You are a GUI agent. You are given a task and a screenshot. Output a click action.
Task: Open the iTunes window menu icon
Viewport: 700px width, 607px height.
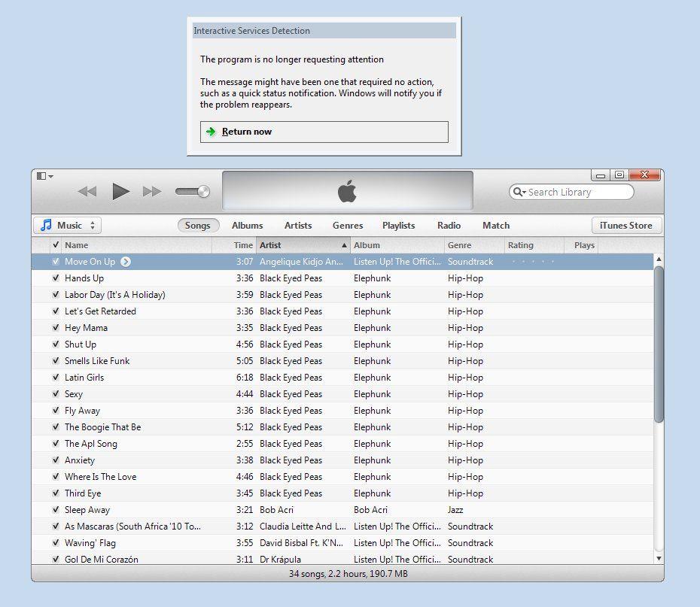click(x=44, y=176)
